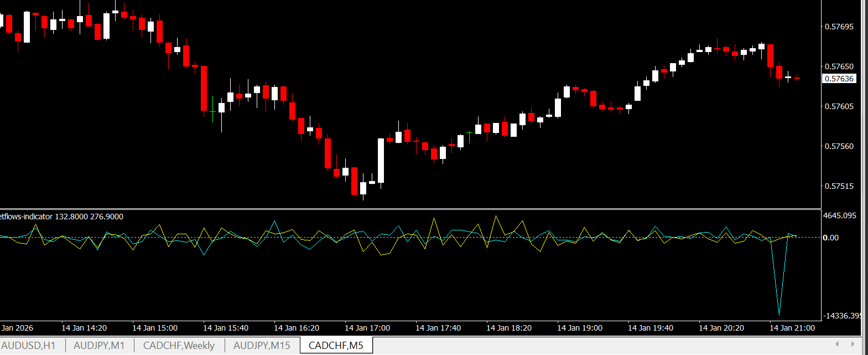Click the indicator 0.00 zero level label
Image resolution: width=868 pixels, height=355 pixels.
click(x=830, y=238)
